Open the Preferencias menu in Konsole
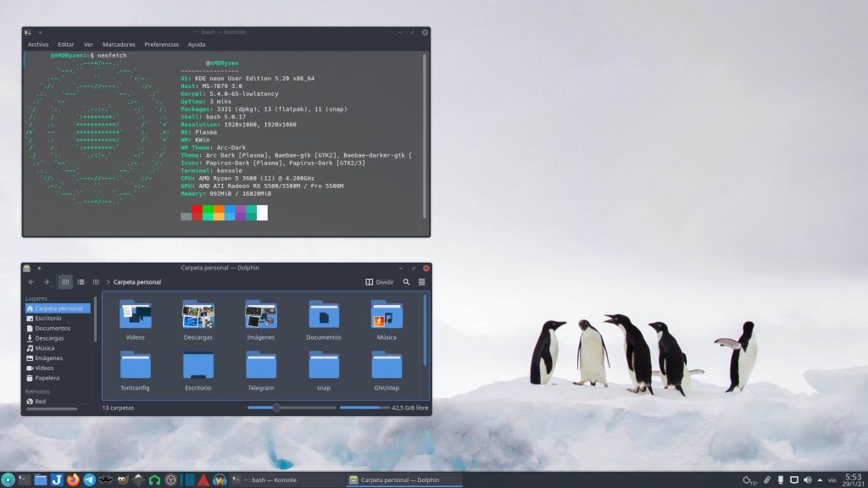The height and width of the screenshot is (488, 868). [161, 44]
